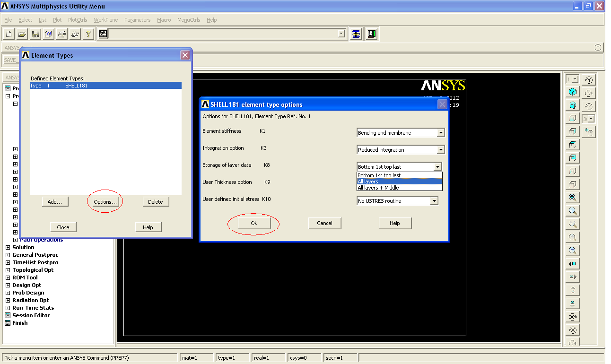Open the Report Generator icon
Image resolution: width=611 pixels, height=364 pixels.
(75, 34)
